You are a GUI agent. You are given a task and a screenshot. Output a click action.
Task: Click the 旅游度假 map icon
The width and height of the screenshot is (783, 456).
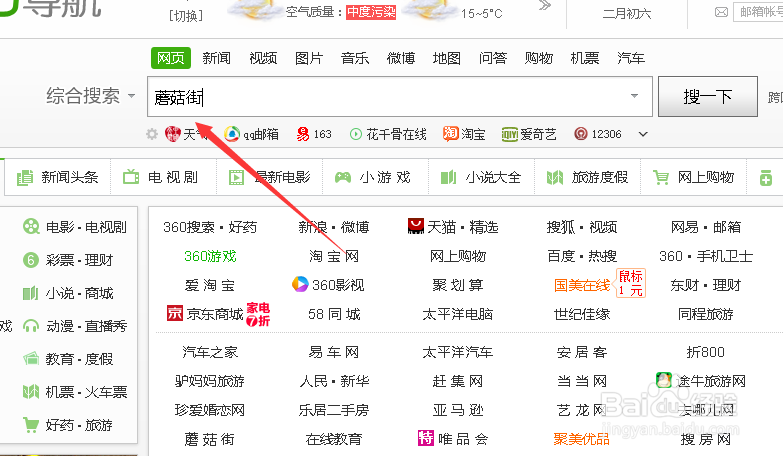[x=555, y=177]
